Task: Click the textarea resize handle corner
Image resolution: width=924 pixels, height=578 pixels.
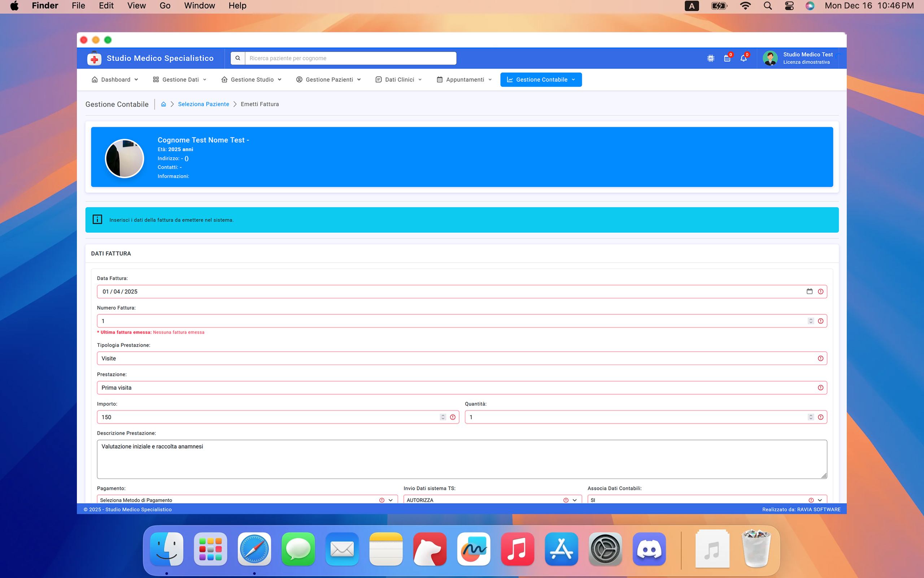Action: point(824,475)
